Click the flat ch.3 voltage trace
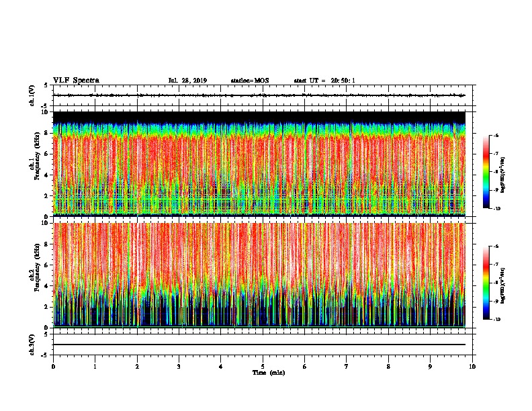Viewport: 532px width, 411px height. click(x=259, y=345)
